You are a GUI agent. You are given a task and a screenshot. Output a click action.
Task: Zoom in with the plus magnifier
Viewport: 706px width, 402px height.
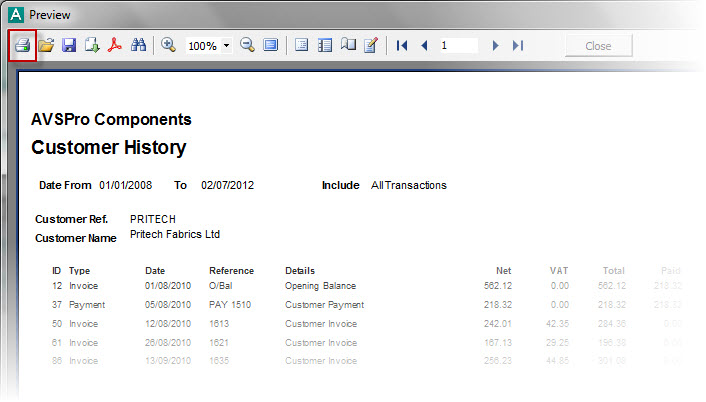click(x=168, y=46)
